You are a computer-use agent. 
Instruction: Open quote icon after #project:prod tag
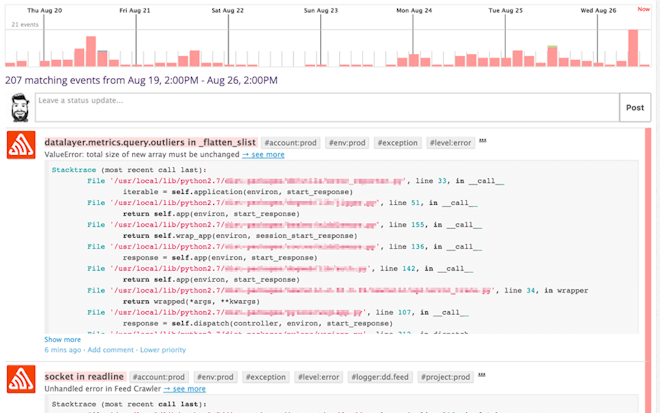click(x=482, y=376)
